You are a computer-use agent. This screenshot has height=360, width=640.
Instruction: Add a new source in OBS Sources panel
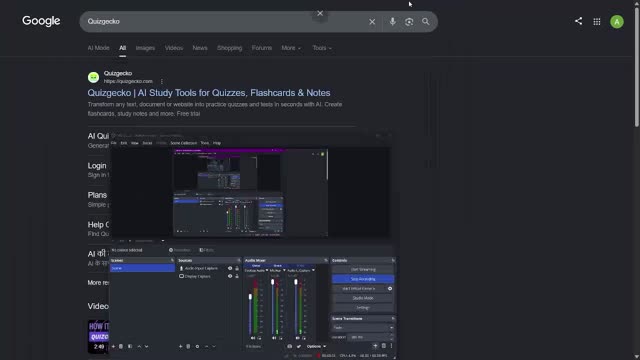click(180, 346)
